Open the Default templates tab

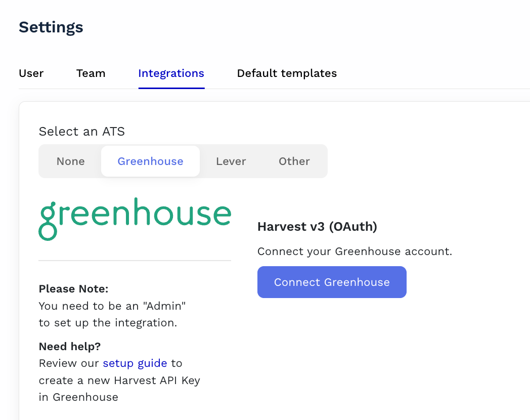pos(287,73)
